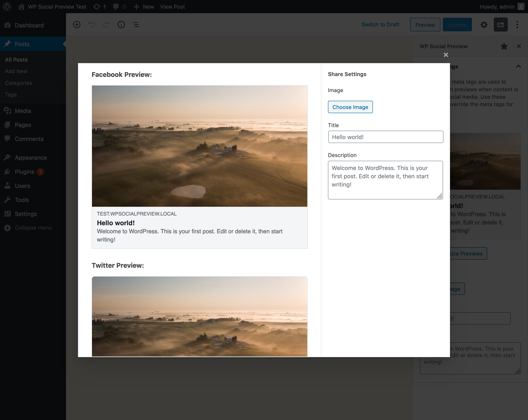Open the New content menu
This screenshot has width=528, height=420.
[x=144, y=7]
